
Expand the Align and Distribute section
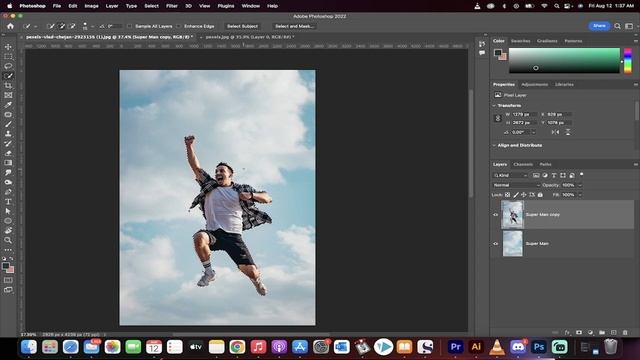tap(494, 145)
